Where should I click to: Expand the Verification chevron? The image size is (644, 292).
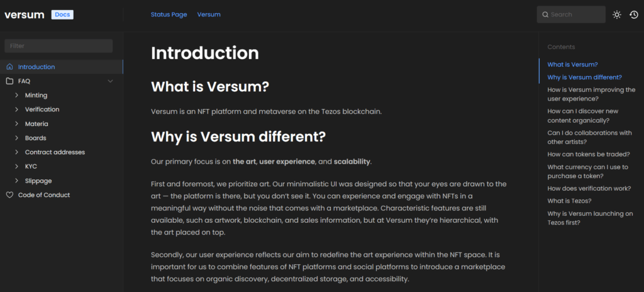17,109
